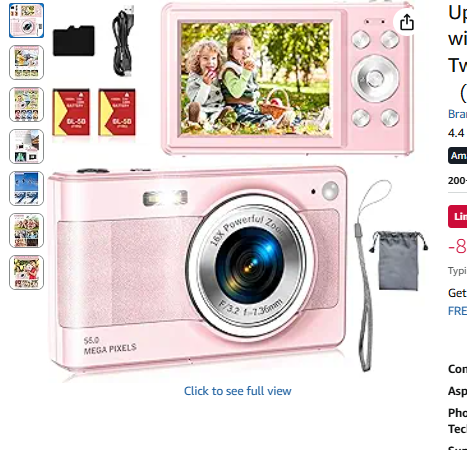Open the second product thumbnail
Image resolution: width=467 pixels, height=450 pixels.
point(26,62)
